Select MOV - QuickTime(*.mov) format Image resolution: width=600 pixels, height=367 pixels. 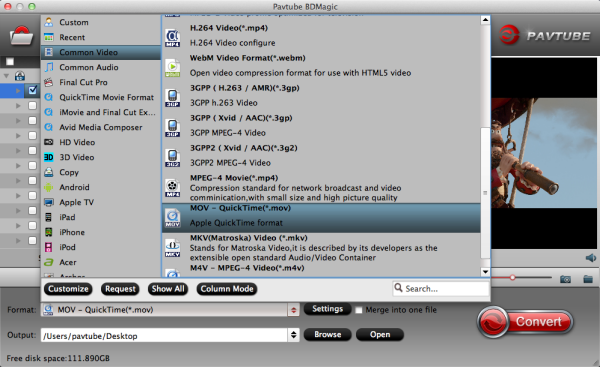(x=321, y=218)
